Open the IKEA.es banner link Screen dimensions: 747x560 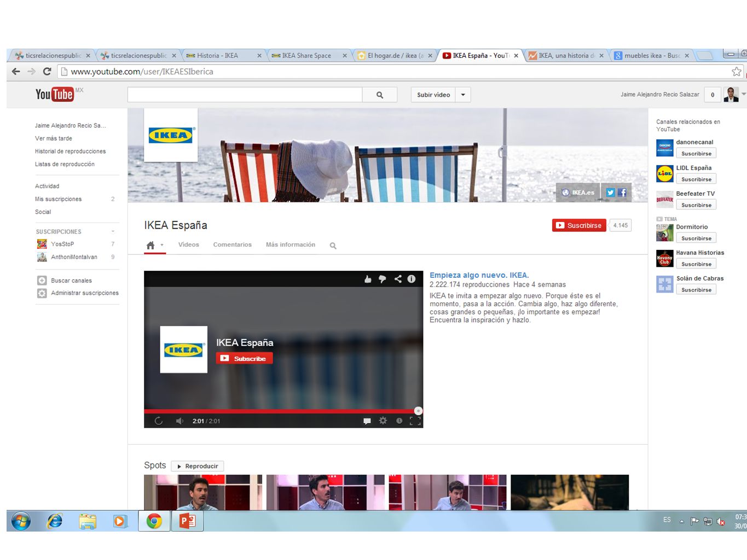coord(578,192)
